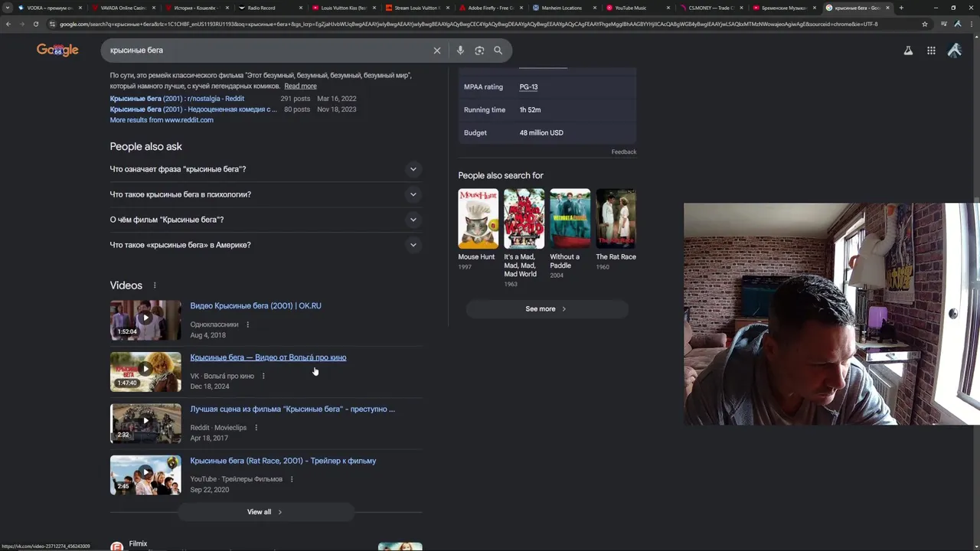Open more options for Reddit Movieclips result
The image size is (980, 551).
(256, 427)
